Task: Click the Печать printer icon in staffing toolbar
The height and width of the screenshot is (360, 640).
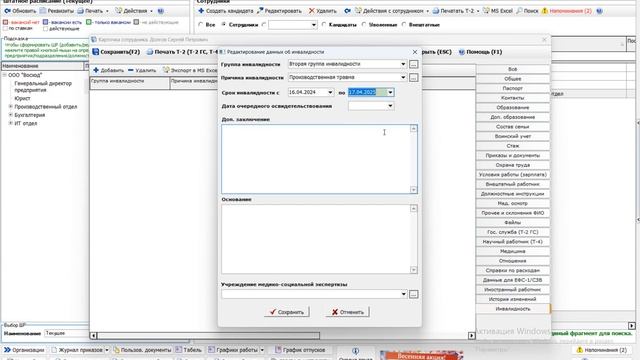Action: [x=80, y=11]
